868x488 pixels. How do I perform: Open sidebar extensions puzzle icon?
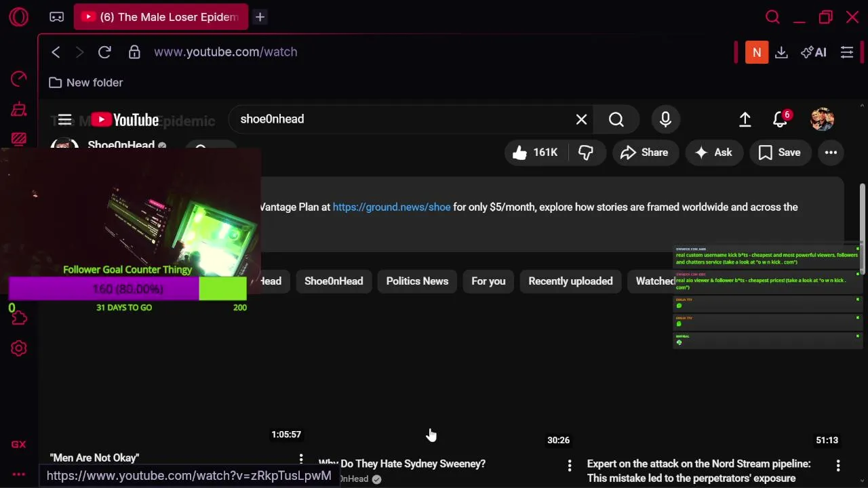pos(19,318)
